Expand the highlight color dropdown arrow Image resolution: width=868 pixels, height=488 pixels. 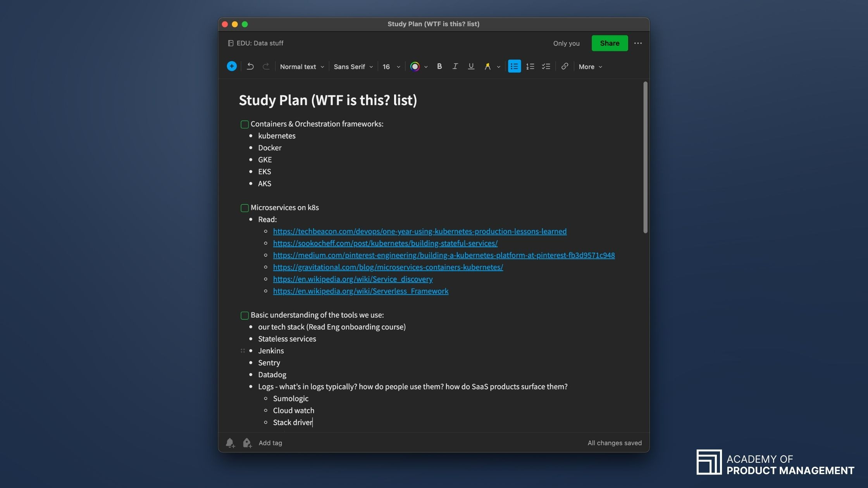[x=499, y=67]
